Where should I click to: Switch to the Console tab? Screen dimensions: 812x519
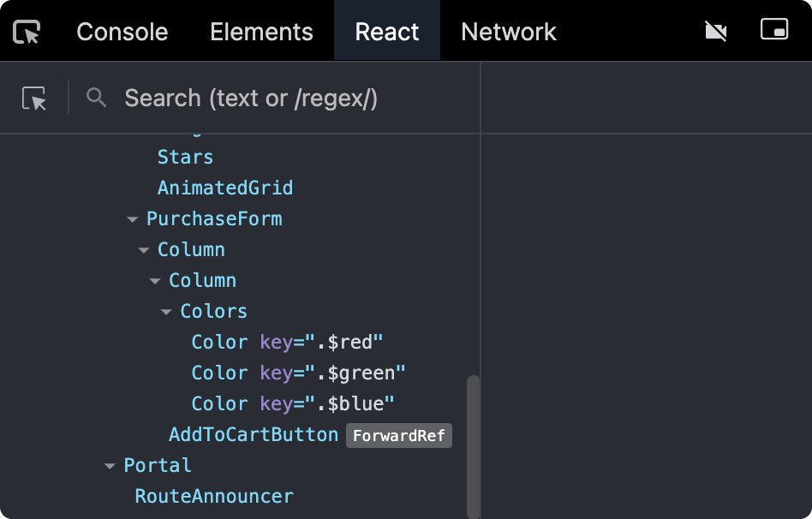(122, 33)
